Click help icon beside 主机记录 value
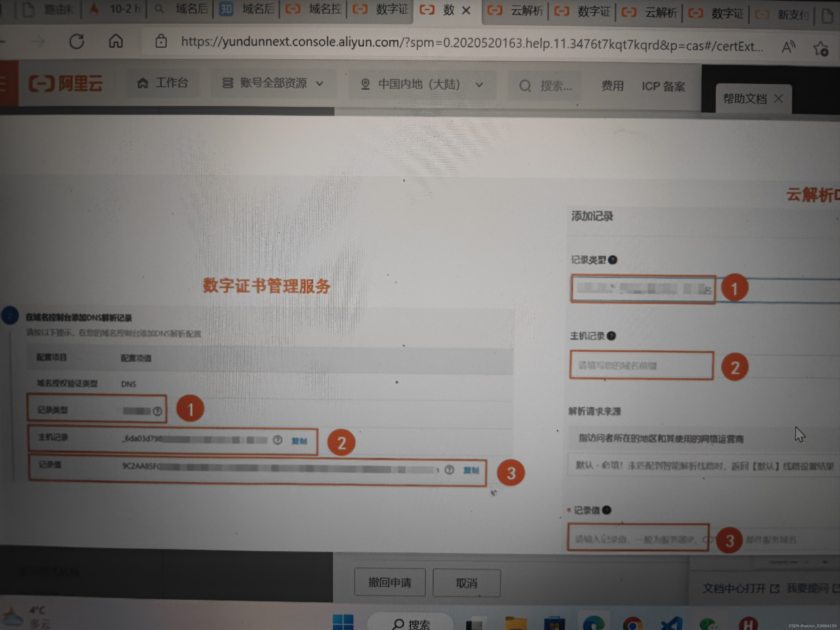840x630 pixels. 278,440
